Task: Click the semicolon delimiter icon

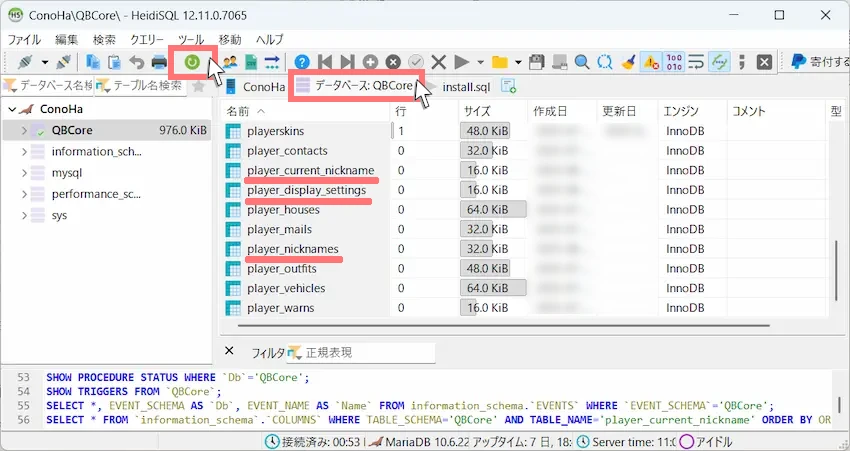Action: coord(742,62)
